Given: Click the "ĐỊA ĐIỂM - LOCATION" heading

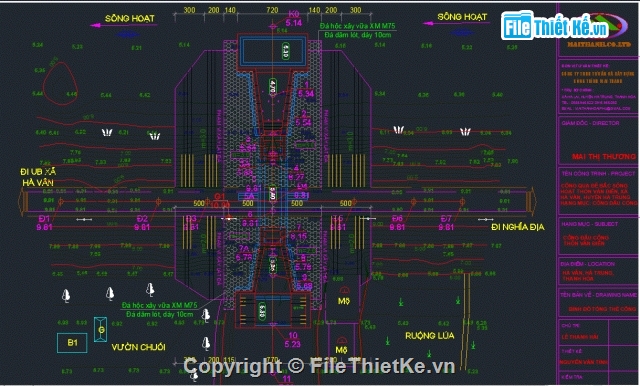Looking at the screenshot, I should [x=587, y=264].
